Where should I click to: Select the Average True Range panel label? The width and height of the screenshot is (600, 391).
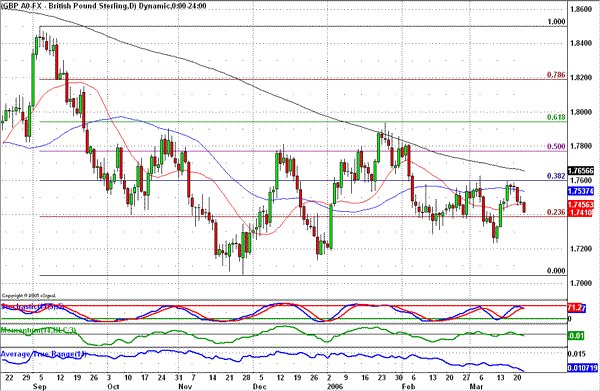(x=44, y=354)
